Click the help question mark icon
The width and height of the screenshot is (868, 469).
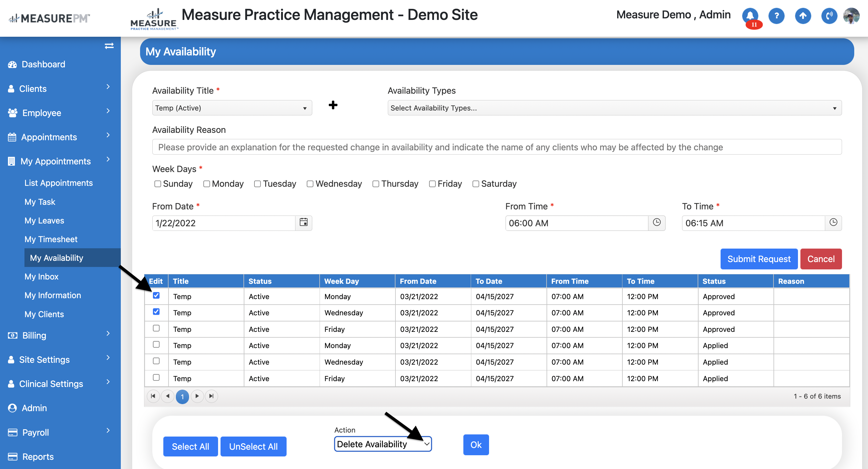[x=776, y=16]
